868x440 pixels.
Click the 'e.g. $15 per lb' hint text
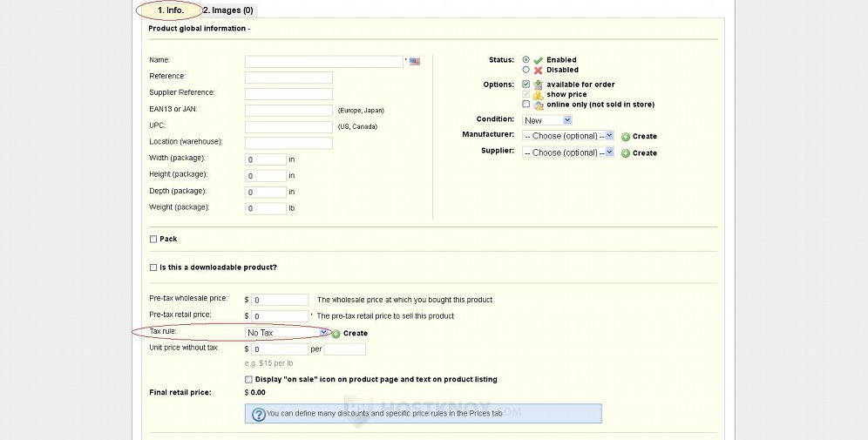(269, 363)
